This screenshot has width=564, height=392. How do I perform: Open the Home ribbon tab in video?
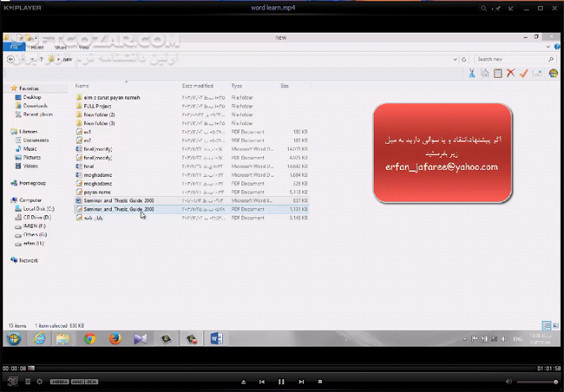click(x=37, y=48)
